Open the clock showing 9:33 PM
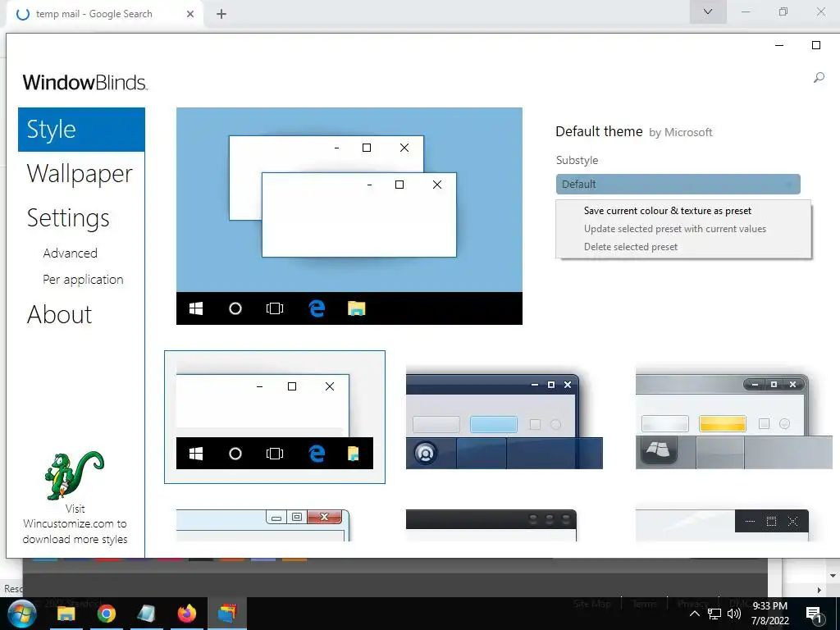This screenshot has width=840, height=630. pos(769,614)
